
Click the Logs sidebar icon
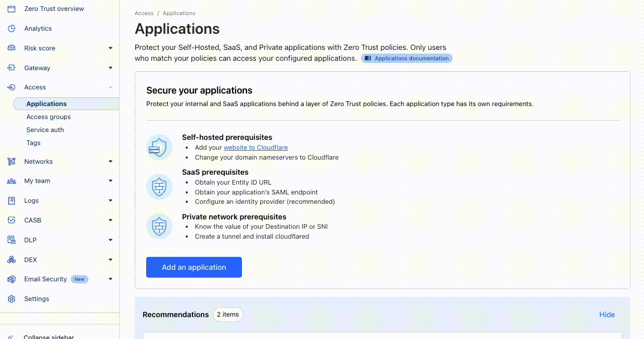11,201
